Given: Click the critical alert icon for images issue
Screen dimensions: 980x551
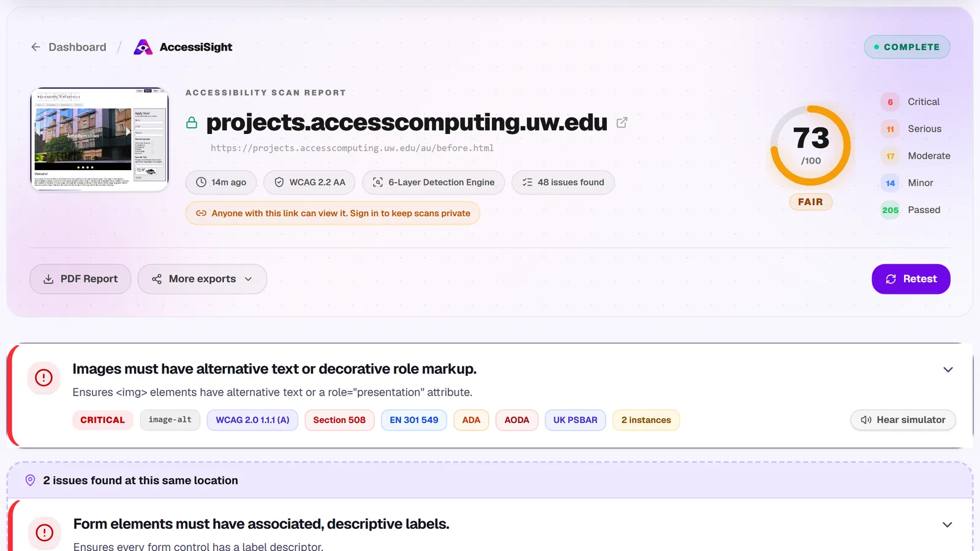Looking at the screenshot, I should (43, 378).
